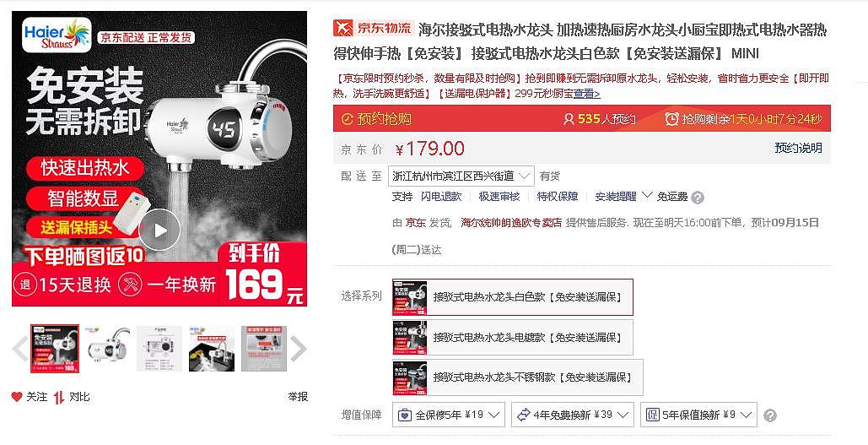Show next thumbnails with right arrow
This screenshot has height=445, width=868.
298,349
